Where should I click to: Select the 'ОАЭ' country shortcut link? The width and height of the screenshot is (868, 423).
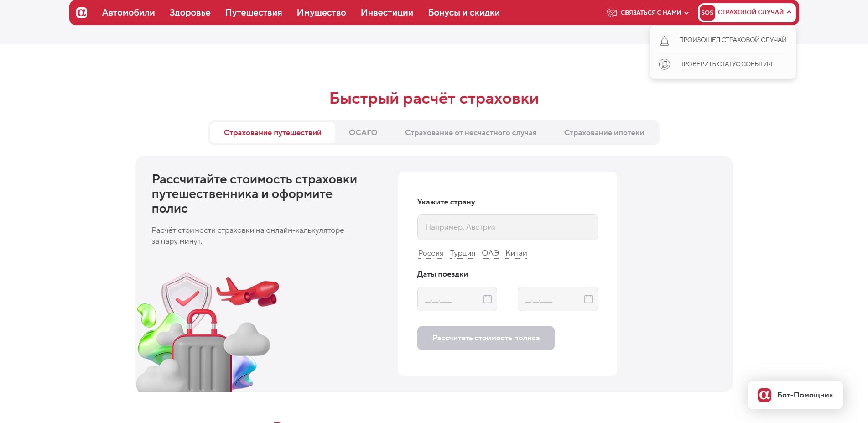[x=489, y=253]
